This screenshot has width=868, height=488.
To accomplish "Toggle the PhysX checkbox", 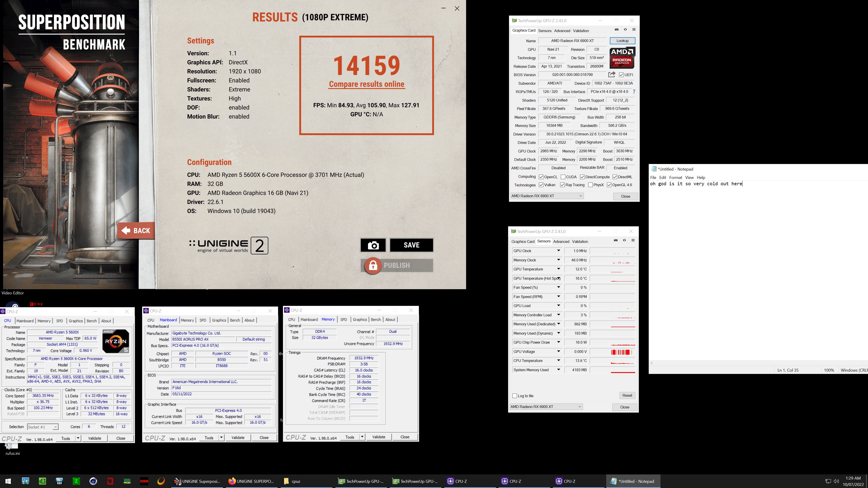I will point(590,185).
